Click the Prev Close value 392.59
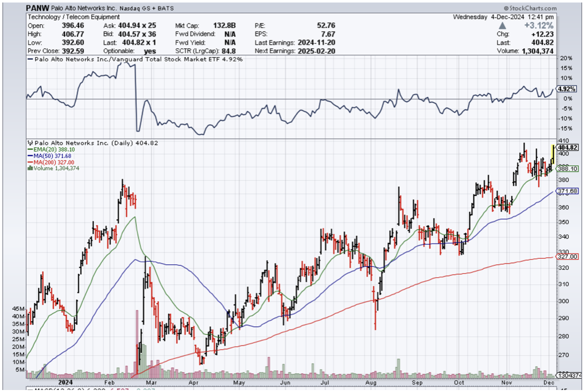The width and height of the screenshot is (585, 392). tap(73, 51)
